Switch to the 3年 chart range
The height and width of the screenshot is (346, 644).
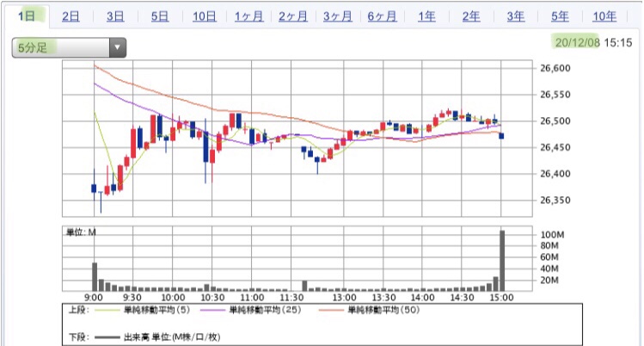click(515, 16)
